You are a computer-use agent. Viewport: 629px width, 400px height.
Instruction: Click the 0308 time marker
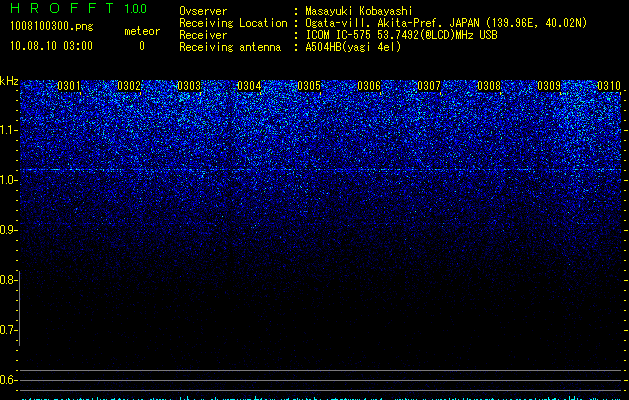click(489, 86)
